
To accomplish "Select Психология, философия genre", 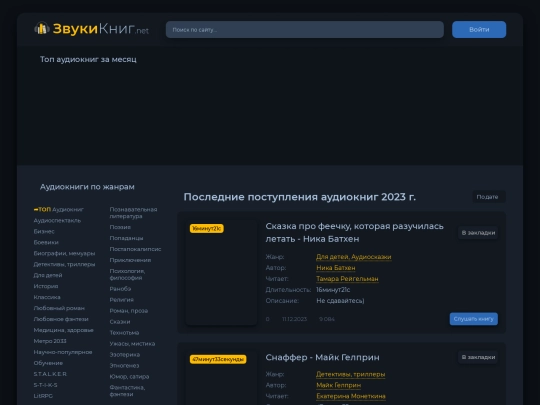I will click(127, 274).
